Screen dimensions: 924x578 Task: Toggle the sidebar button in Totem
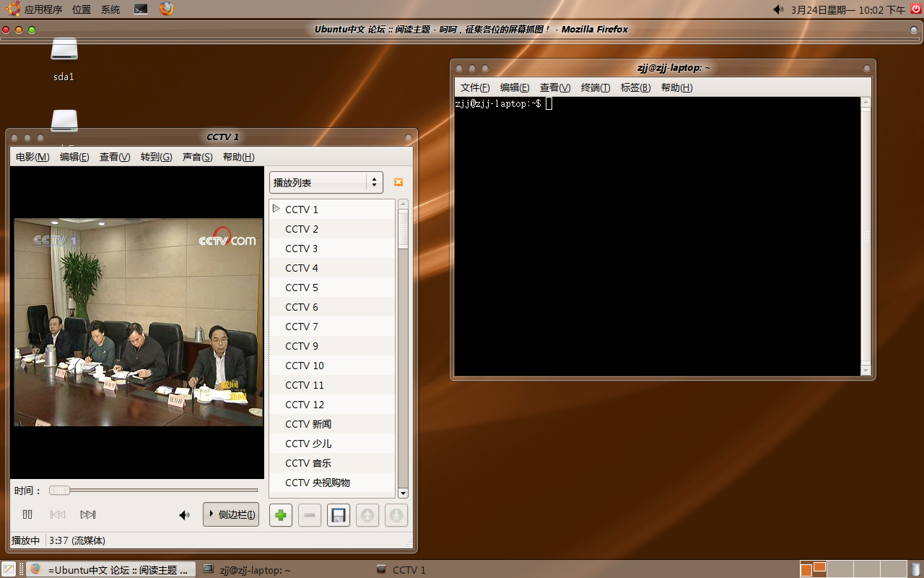tap(231, 514)
